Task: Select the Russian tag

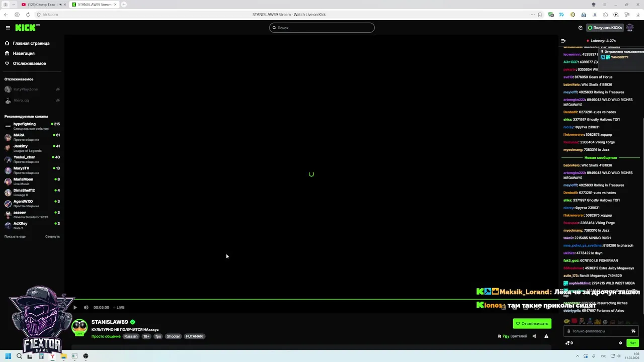Action: [131, 336]
